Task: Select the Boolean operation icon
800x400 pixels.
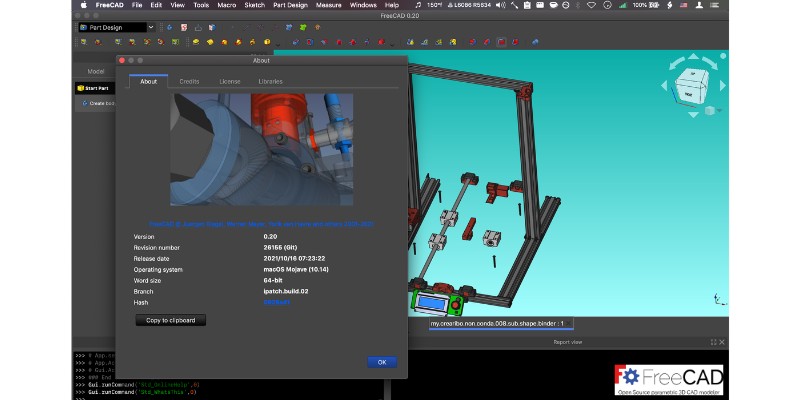Action: pyautogui.click(x=535, y=42)
